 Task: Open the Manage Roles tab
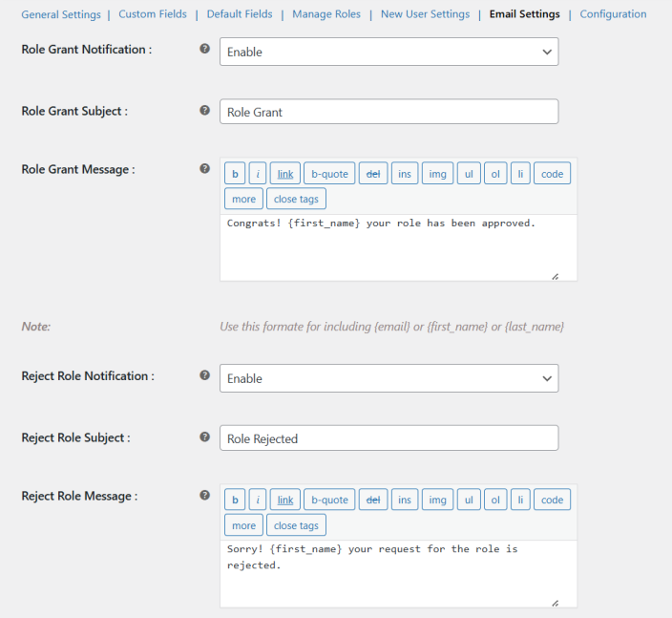point(326,14)
